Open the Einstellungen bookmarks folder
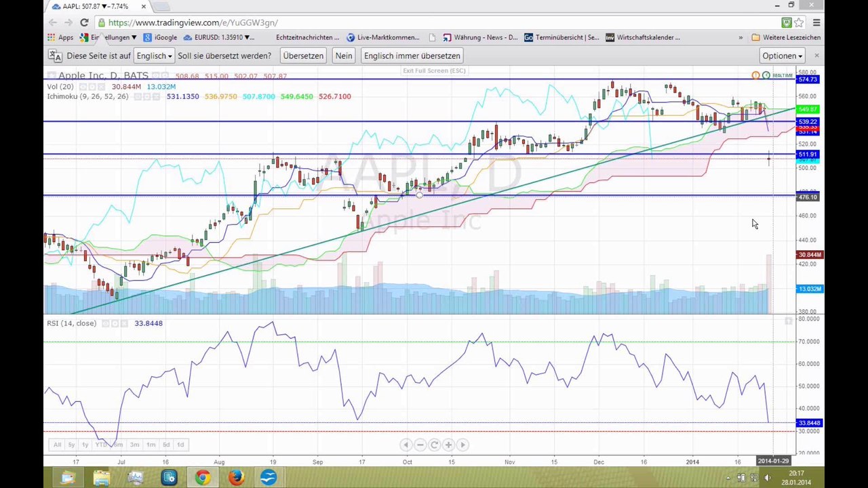Image resolution: width=868 pixels, height=488 pixels. point(108,37)
